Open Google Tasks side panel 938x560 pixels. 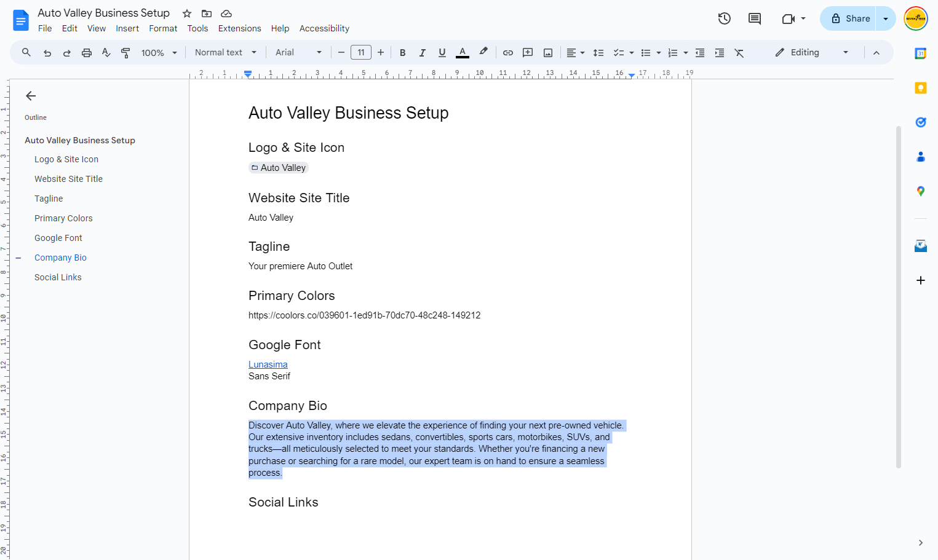click(x=921, y=122)
